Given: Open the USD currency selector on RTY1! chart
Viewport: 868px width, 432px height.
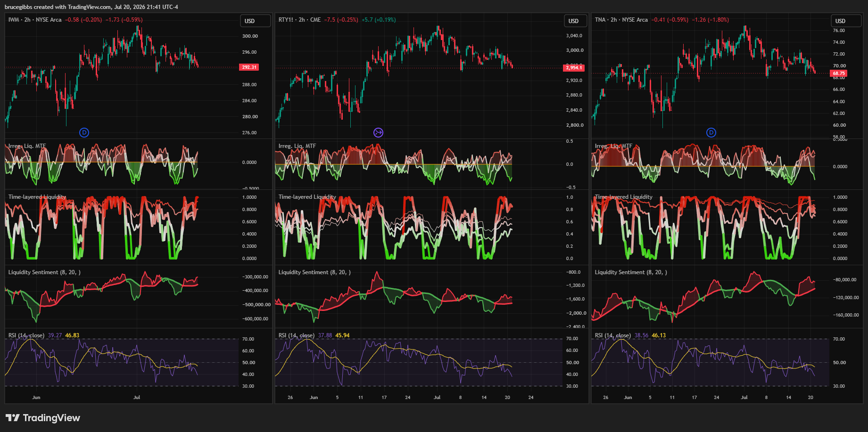Looking at the screenshot, I should (575, 21).
